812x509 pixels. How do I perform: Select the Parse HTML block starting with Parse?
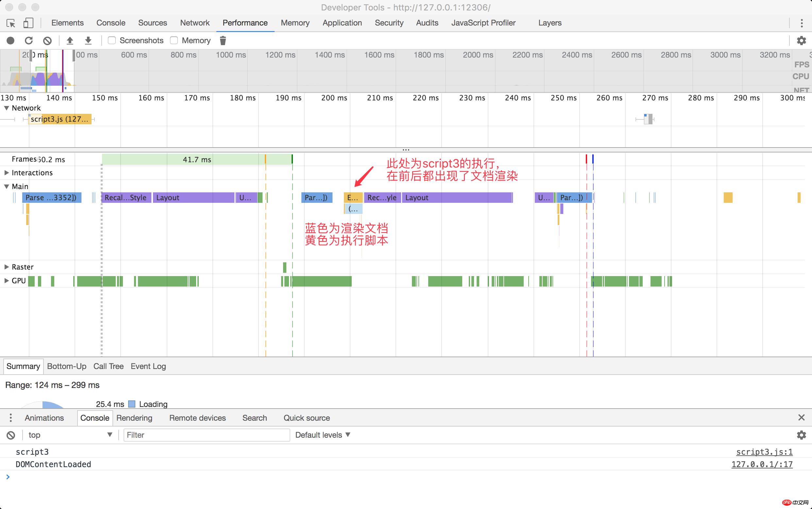click(52, 198)
